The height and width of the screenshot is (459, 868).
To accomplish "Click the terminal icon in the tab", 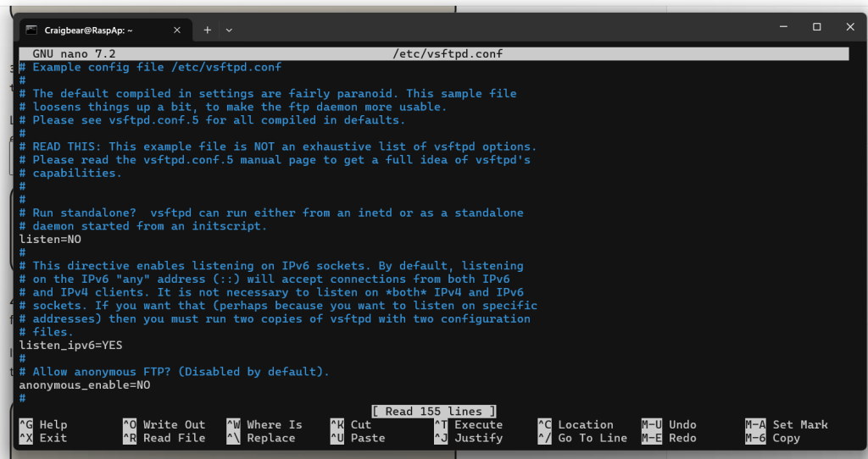I will point(31,30).
